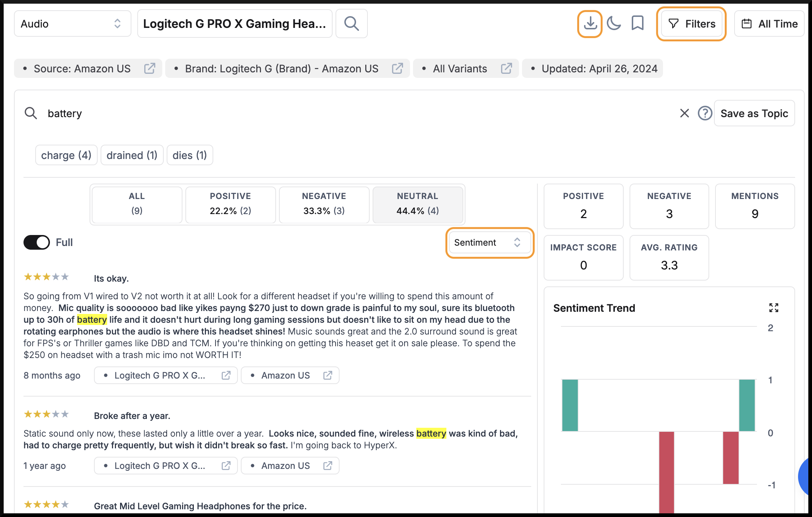Image resolution: width=812 pixels, height=517 pixels.
Task: Click the AVG. RATING 3.3 card
Action: (669, 257)
